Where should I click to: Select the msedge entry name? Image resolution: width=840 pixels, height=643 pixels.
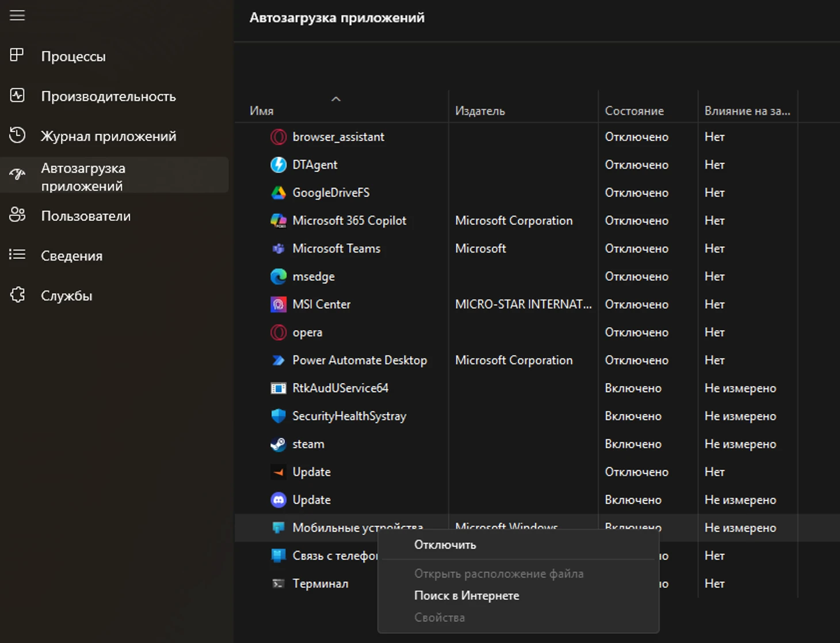314,277
